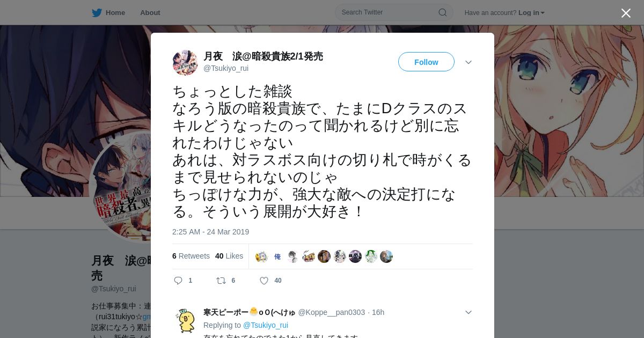Expand the tweet options chevron near Follow
The image size is (644, 338).
pyautogui.click(x=469, y=62)
